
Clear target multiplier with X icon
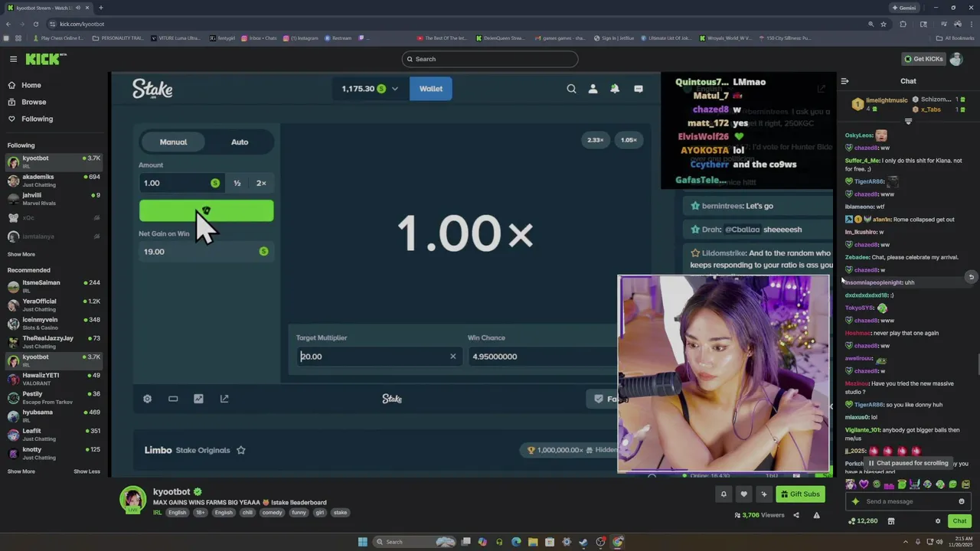452,356
